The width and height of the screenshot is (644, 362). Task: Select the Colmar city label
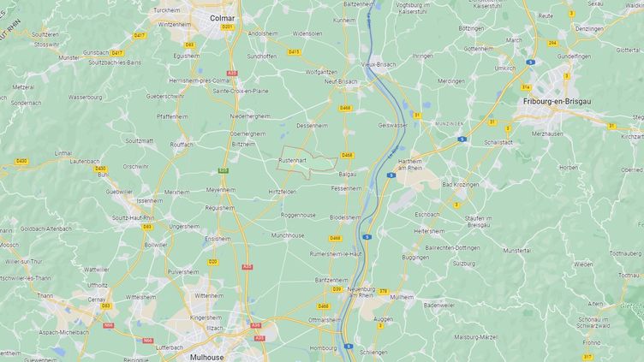(x=222, y=18)
